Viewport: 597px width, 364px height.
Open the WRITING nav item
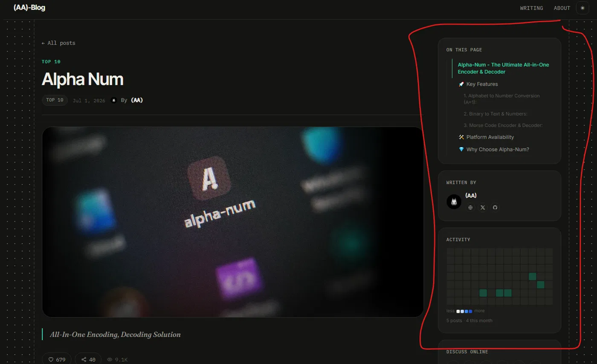(x=531, y=8)
